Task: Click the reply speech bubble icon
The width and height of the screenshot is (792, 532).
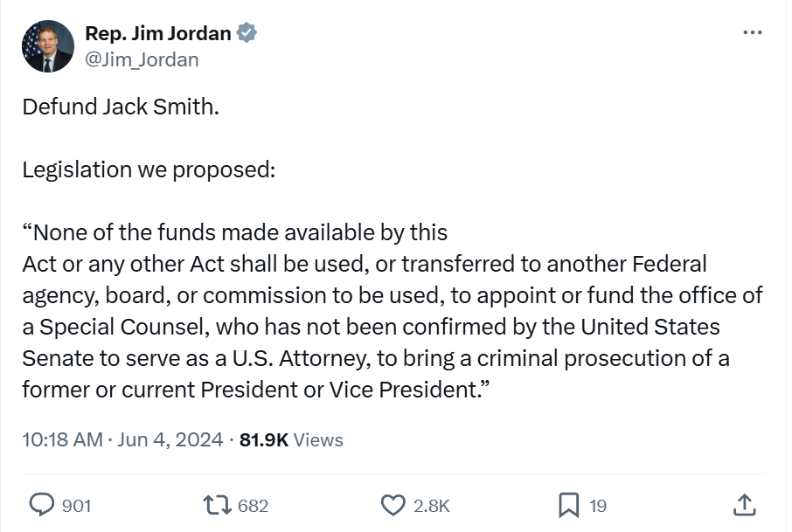Action: click(x=43, y=504)
